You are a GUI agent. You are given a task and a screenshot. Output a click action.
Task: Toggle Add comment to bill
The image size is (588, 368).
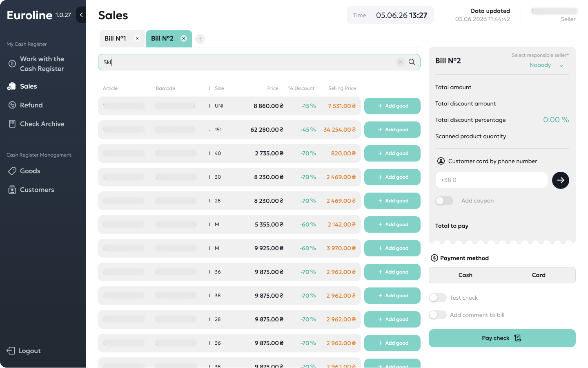[438, 315]
